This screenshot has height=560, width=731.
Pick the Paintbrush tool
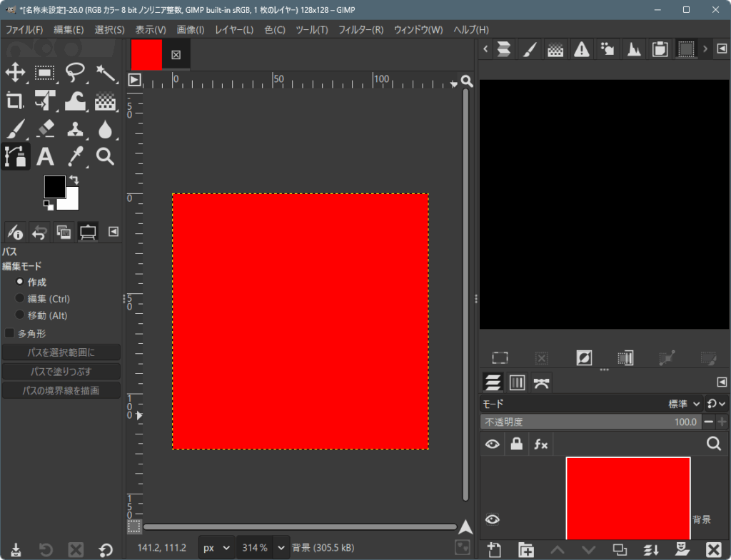coord(14,129)
